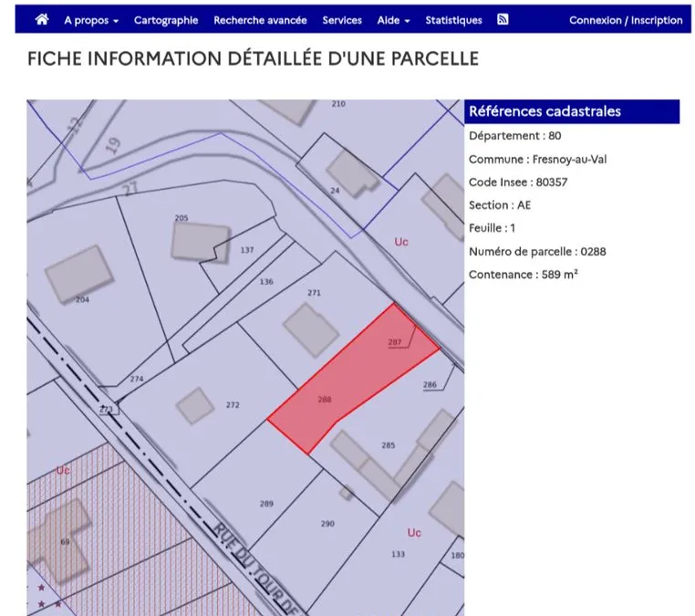Click parcel 272 label on map
This screenshot has height=616, width=695.
(233, 405)
